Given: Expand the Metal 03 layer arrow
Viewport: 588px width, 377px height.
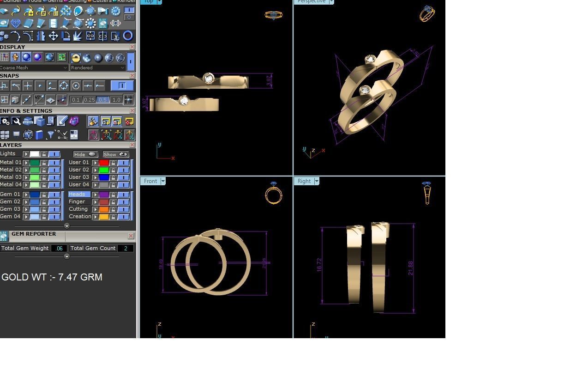Looking at the screenshot, I should (x=26, y=177).
